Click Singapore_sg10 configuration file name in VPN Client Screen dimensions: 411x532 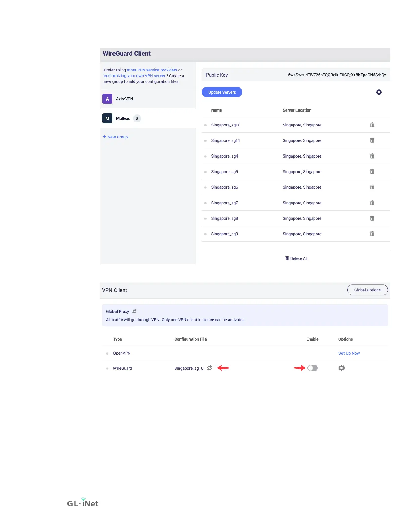coord(189,368)
